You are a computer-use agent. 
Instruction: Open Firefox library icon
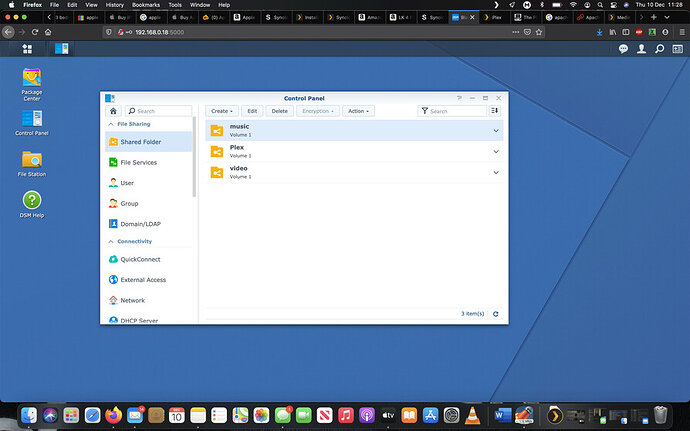tap(613, 32)
